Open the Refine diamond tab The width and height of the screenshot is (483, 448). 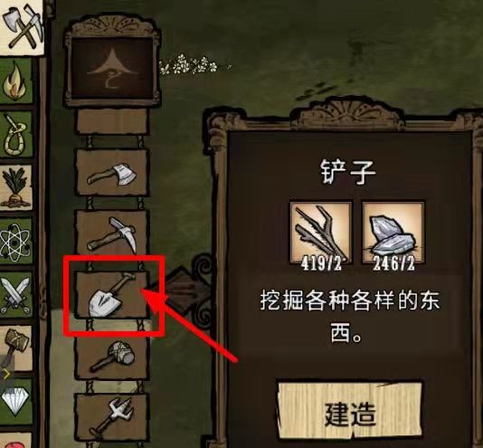point(16,401)
